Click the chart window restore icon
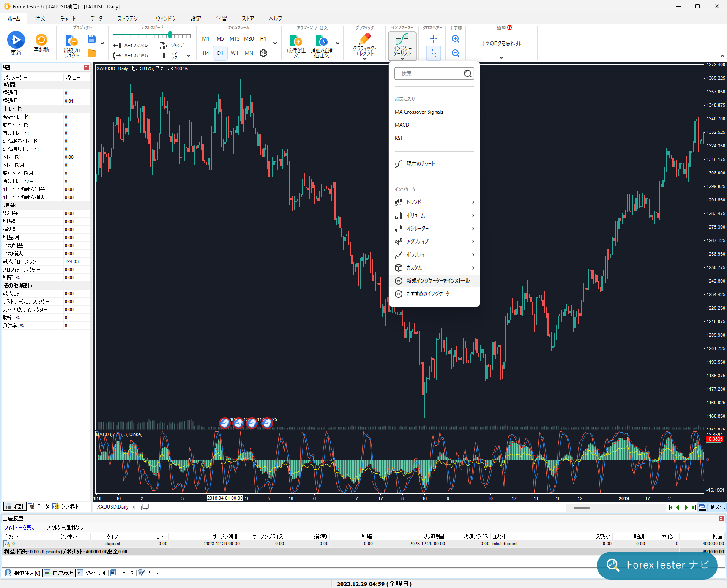 point(145,507)
